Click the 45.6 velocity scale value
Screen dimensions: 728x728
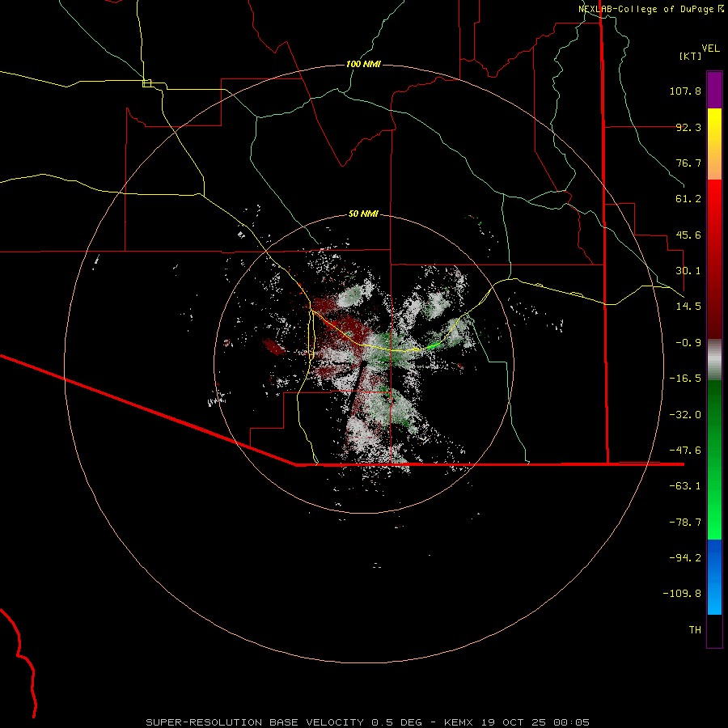688,235
